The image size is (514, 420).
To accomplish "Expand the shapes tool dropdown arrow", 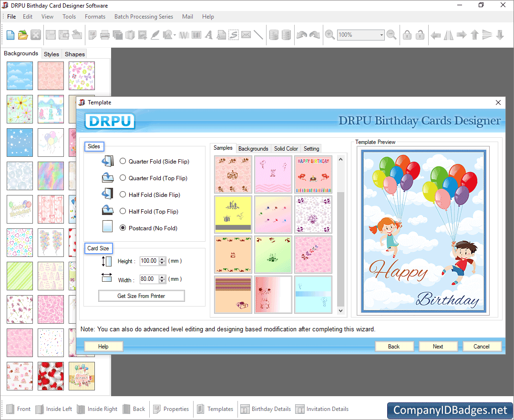I will point(175,35).
